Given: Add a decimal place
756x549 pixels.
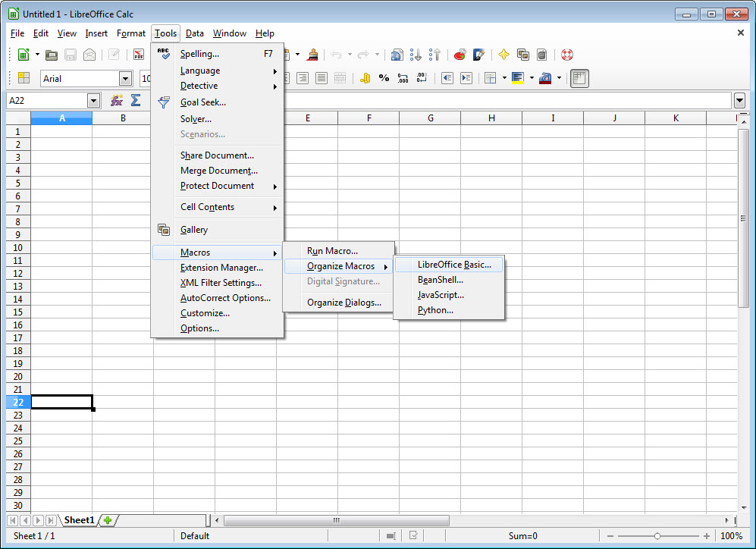Looking at the screenshot, I should (x=403, y=78).
